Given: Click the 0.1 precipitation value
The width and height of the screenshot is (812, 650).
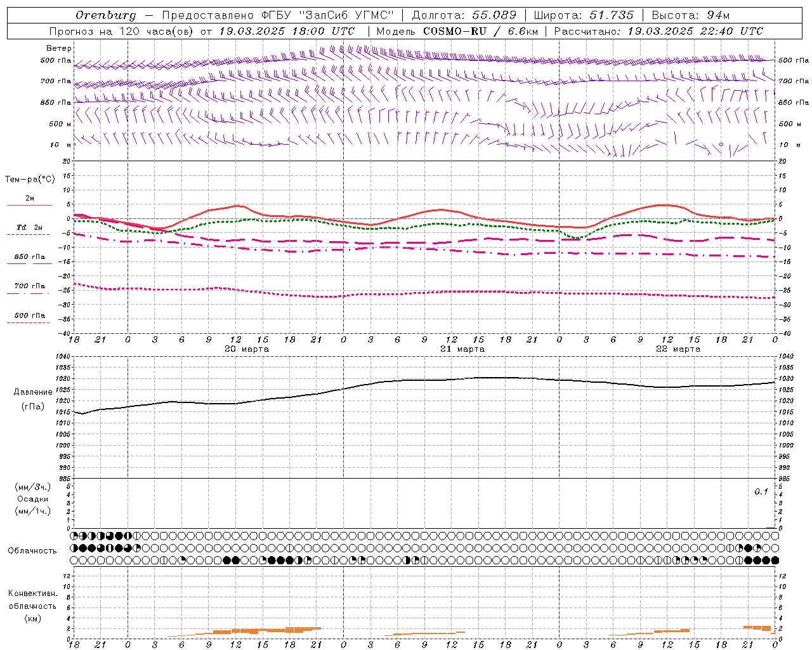Looking at the screenshot, I should coord(761,491).
